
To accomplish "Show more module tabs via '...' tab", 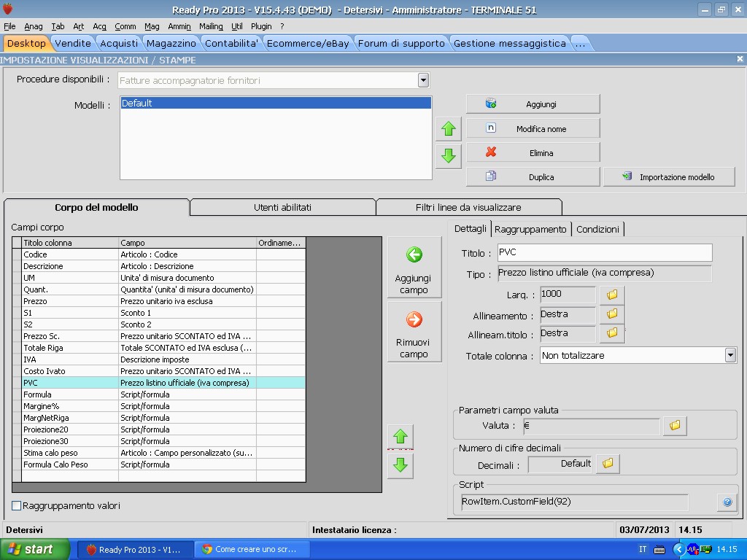I will point(580,43).
